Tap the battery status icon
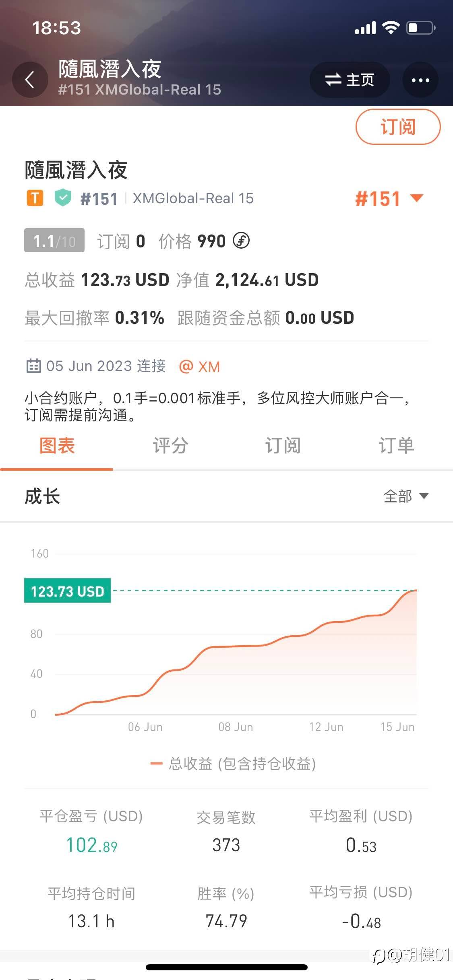Image resolution: width=453 pixels, height=980 pixels. (x=420, y=28)
